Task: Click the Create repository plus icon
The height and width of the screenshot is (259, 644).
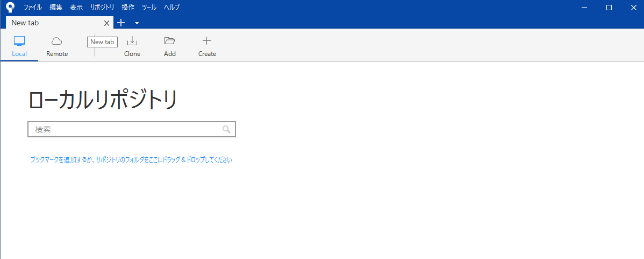Action: click(x=207, y=41)
